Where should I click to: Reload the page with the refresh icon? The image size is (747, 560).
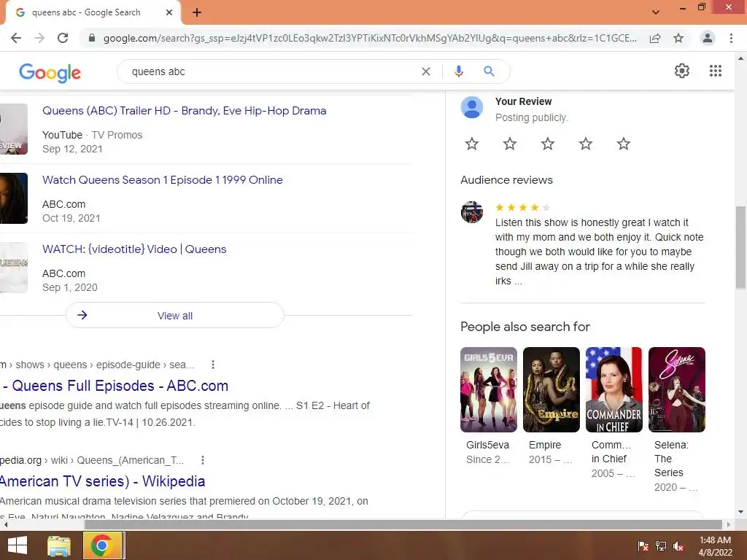coord(63,38)
